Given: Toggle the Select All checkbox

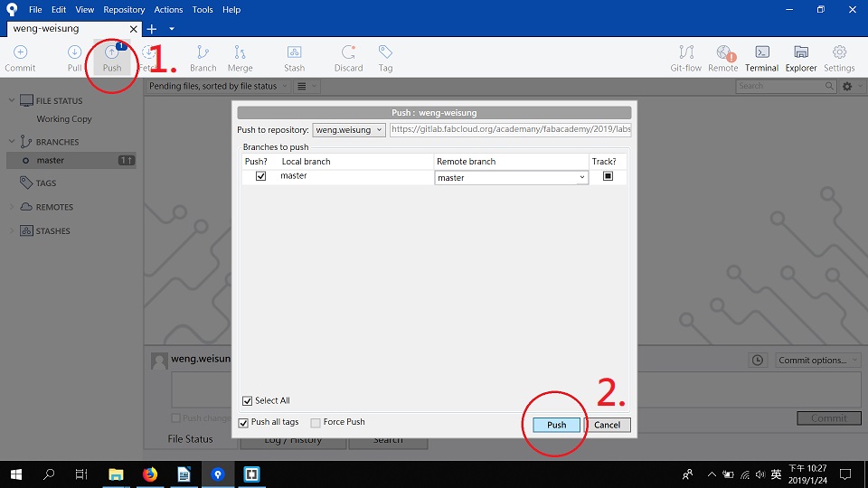Looking at the screenshot, I should [x=248, y=400].
